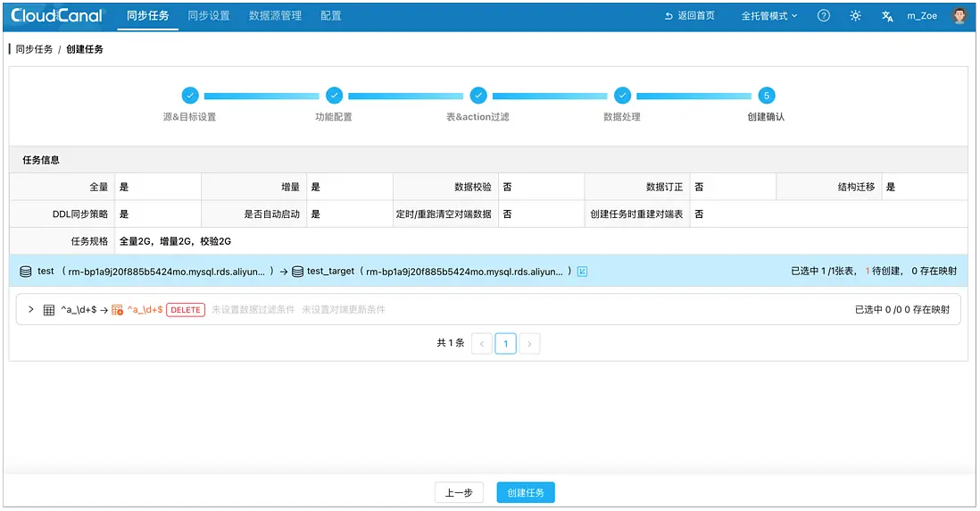Go to previous page arrow
The image size is (980, 511).
point(482,344)
